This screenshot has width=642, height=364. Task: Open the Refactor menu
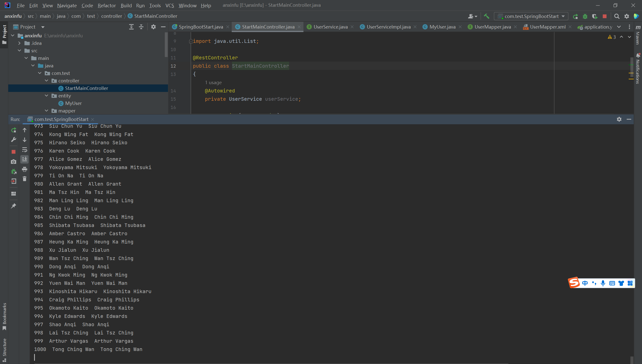[107, 5]
